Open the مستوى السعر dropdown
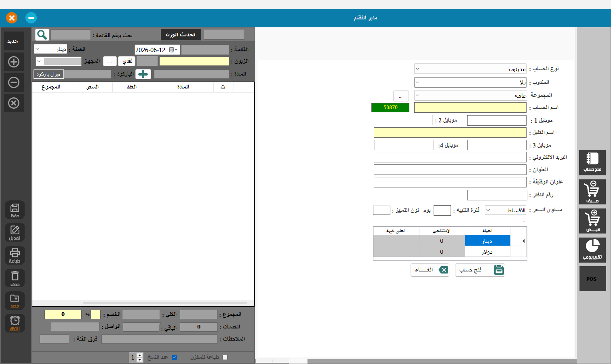 (506, 210)
